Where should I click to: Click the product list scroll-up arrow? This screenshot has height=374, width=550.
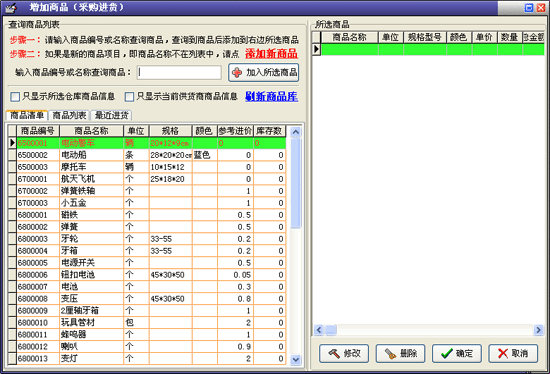[296, 132]
